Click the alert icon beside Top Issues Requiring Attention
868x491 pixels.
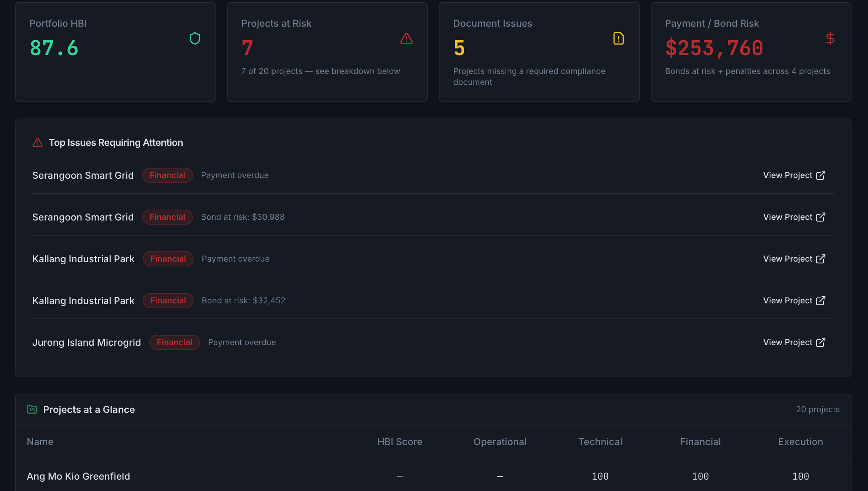coord(37,143)
